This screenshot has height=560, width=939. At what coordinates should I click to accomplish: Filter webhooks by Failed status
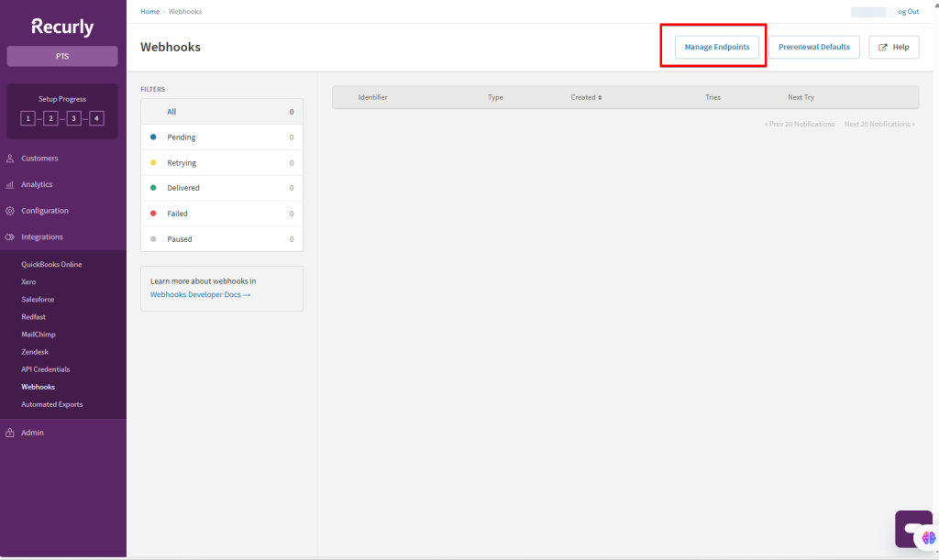(x=177, y=214)
